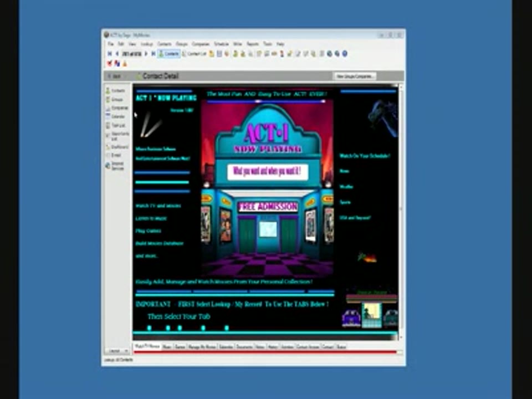Click the News link
The height and width of the screenshot is (399, 532).
(x=344, y=171)
